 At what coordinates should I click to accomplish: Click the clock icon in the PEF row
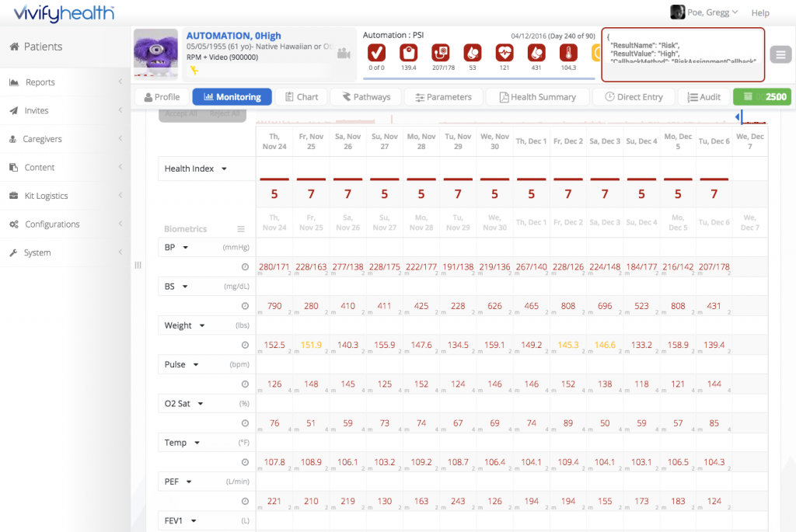(x=245, y=501)
